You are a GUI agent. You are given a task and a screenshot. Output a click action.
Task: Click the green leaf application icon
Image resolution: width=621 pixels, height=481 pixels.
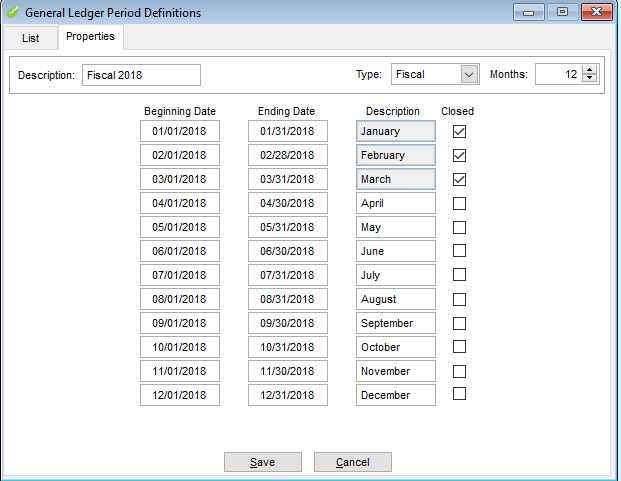click(13, 13)
